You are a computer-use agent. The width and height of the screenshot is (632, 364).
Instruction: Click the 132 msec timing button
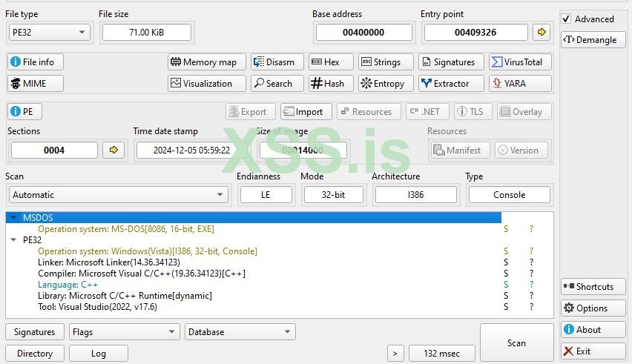[x=442, y=354]
